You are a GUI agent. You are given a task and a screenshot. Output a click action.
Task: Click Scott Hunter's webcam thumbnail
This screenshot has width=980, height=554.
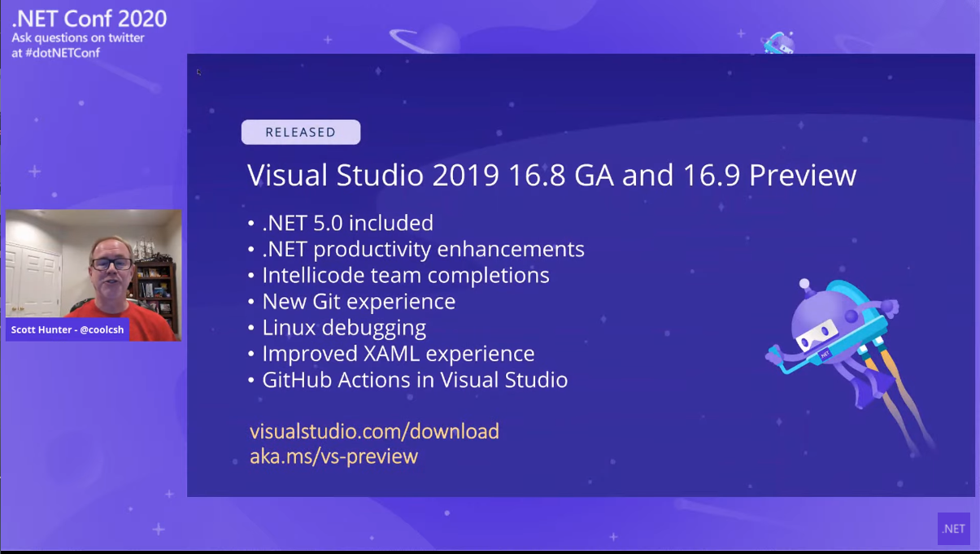click(x=94, y=275)
